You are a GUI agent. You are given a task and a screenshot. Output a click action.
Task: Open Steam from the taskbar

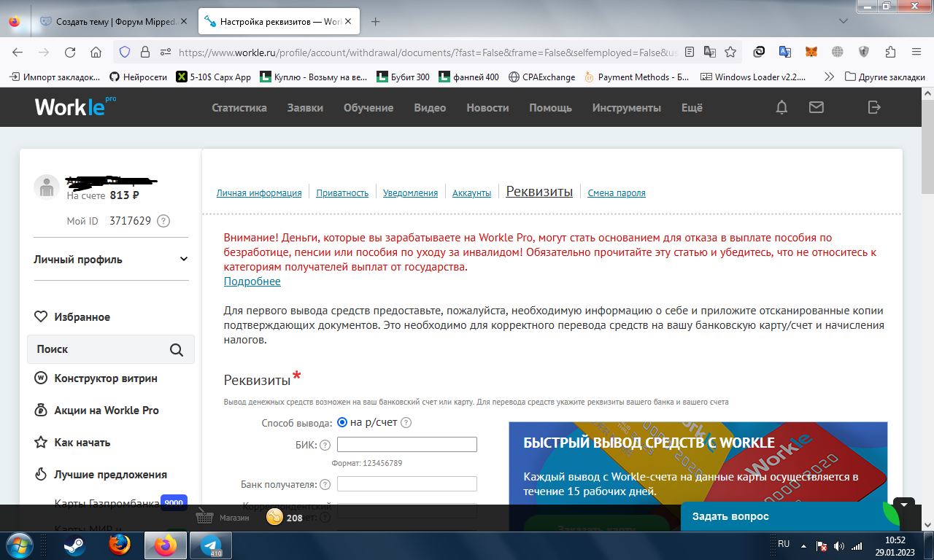click(74, 545)
